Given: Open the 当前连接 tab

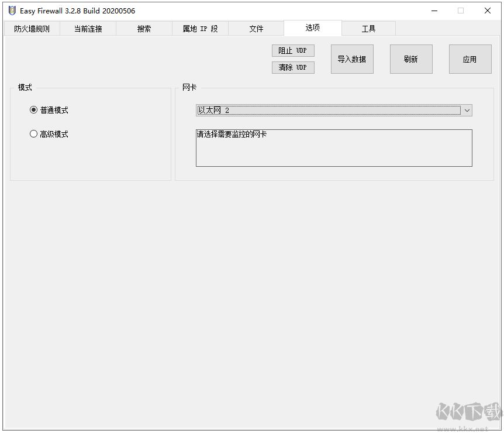Looking at the screenshot, I should (88, 28).
